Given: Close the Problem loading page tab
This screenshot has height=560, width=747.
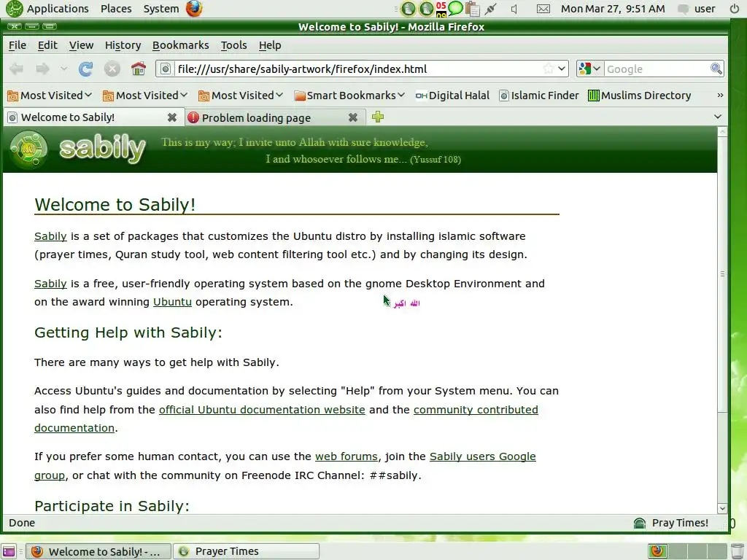Looking at the screenshot, I should tap(352, 117).
